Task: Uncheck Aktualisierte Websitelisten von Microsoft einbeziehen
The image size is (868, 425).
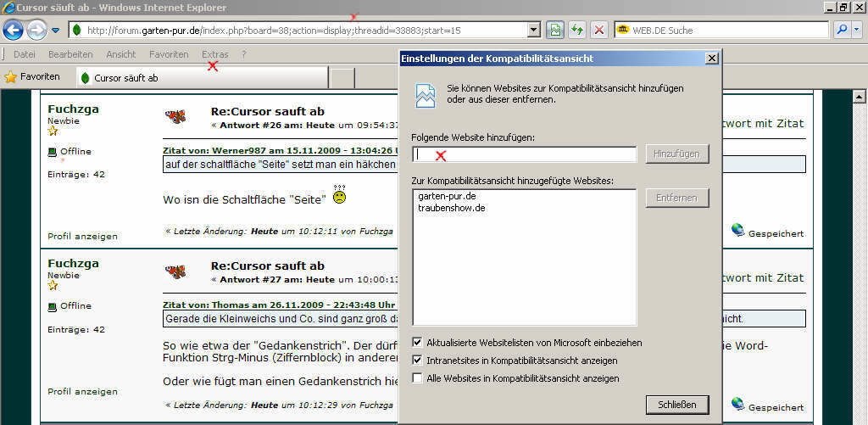Action: coord(417,343)
